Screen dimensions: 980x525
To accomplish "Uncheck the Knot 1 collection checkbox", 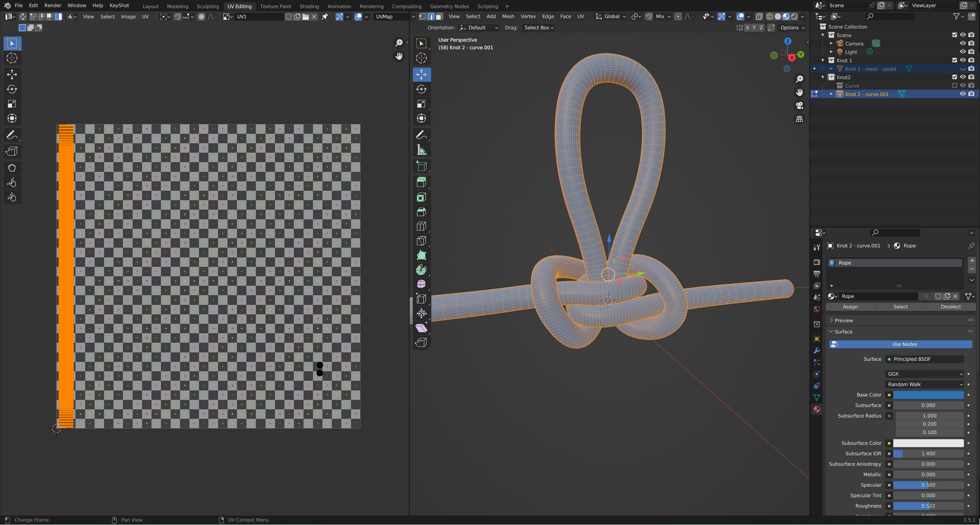I will point(954,60).
